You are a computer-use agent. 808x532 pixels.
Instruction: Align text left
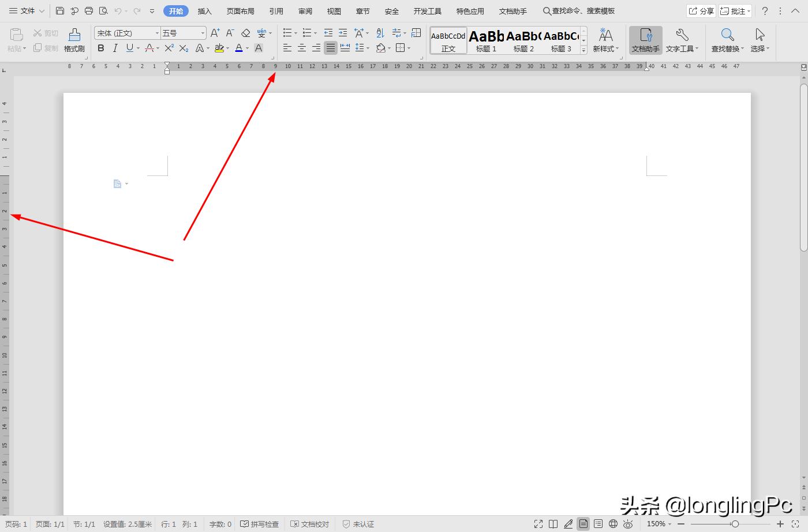coord(287,48)
